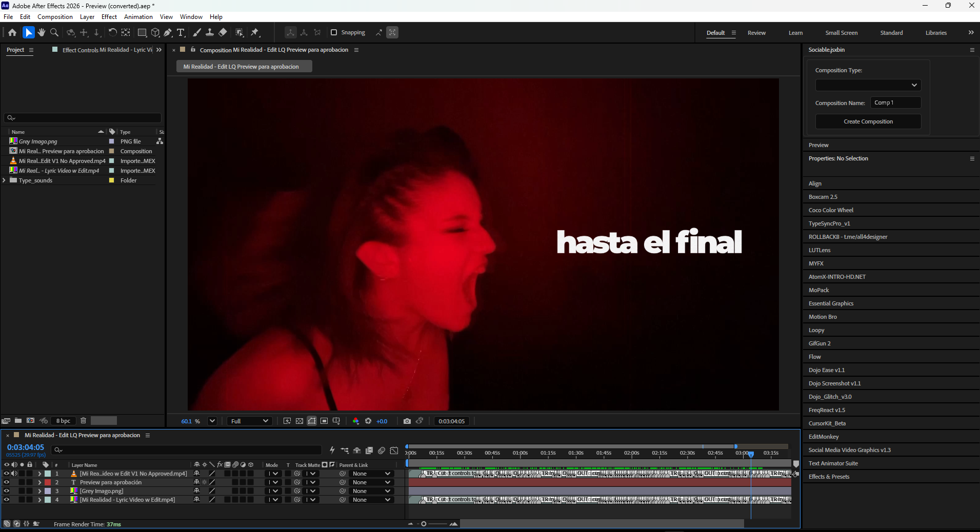Toggle shy switch for Grey Imago.png layer
980x532 pixels.
pyautogui.click(x=196, y=491)
